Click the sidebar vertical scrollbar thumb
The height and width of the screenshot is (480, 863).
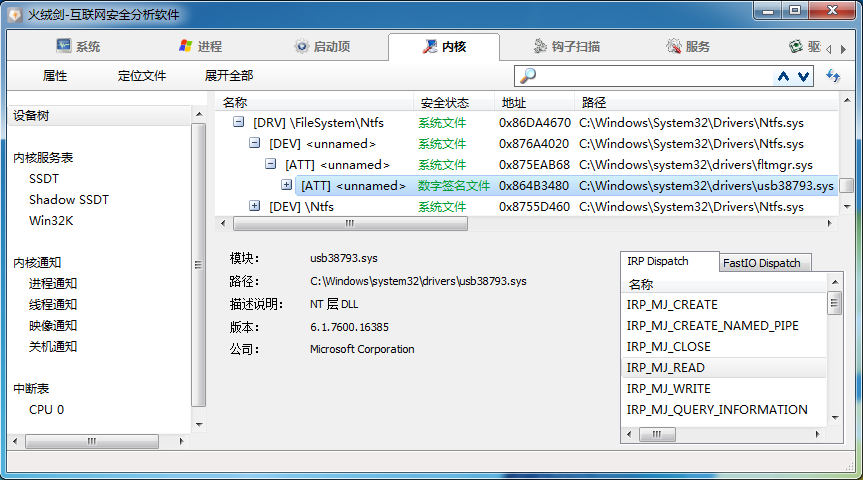(199, 265)
